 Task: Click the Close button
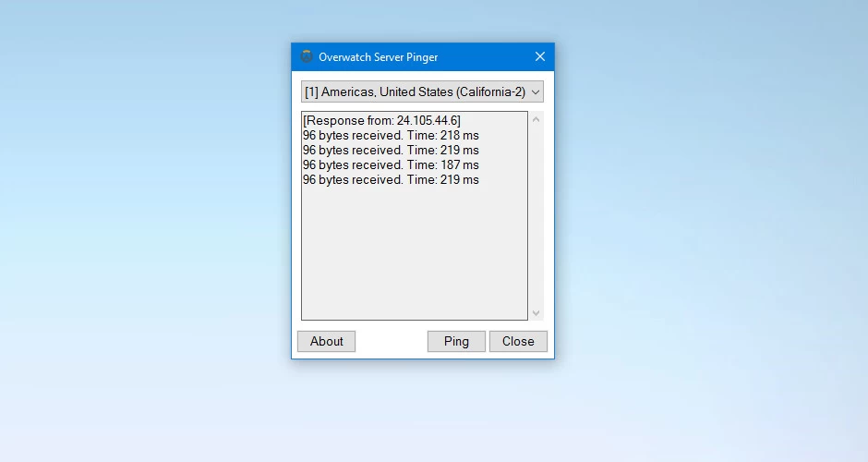pos(518,341)
